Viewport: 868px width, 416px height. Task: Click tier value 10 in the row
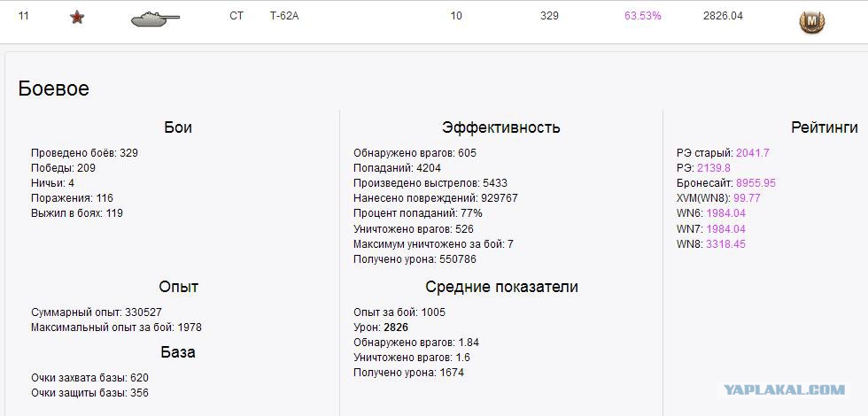[x=455, y=16]
